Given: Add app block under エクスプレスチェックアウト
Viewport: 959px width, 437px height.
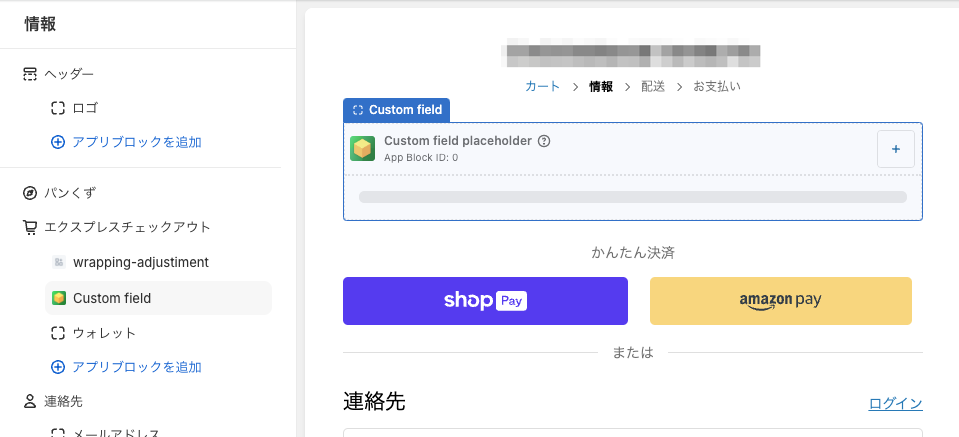Looking at the screenshot, I should click(136, 367).
